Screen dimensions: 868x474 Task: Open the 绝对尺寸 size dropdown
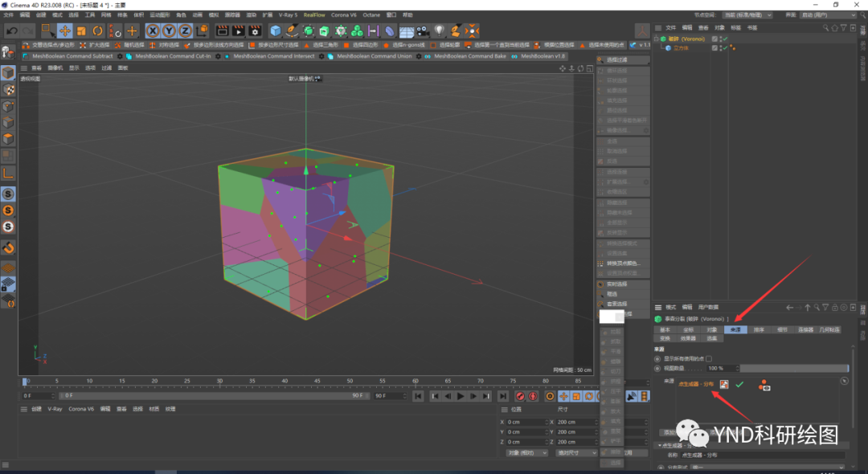(575, 453)
